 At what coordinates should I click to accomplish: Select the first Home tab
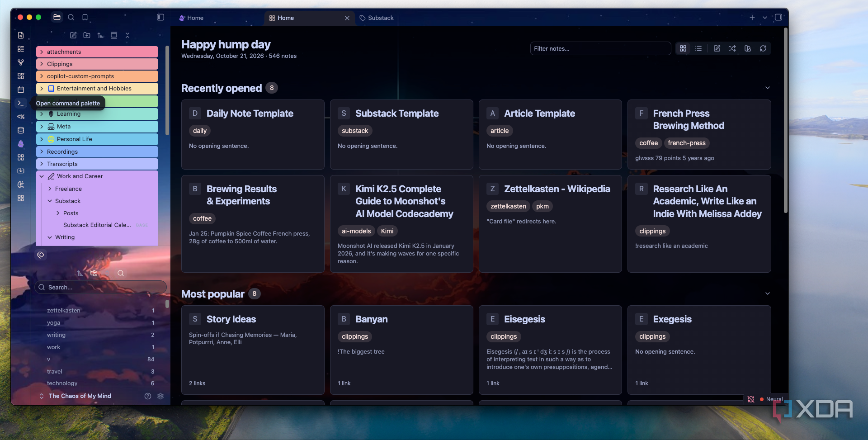point(192,18)
